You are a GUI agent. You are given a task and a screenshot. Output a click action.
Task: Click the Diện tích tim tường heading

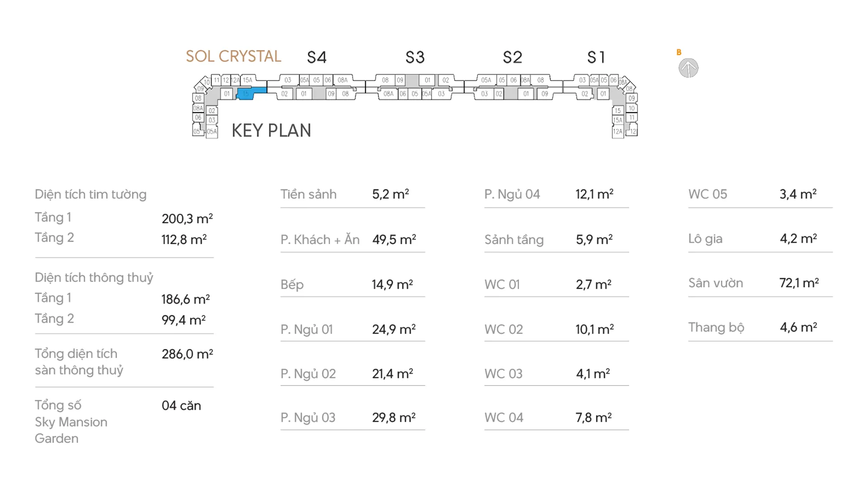pos(90,194)
